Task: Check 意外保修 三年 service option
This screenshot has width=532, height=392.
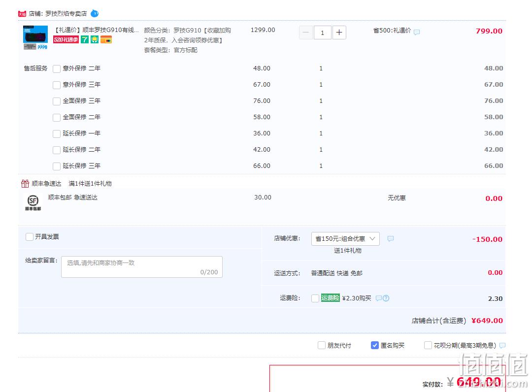Action: 57,85
